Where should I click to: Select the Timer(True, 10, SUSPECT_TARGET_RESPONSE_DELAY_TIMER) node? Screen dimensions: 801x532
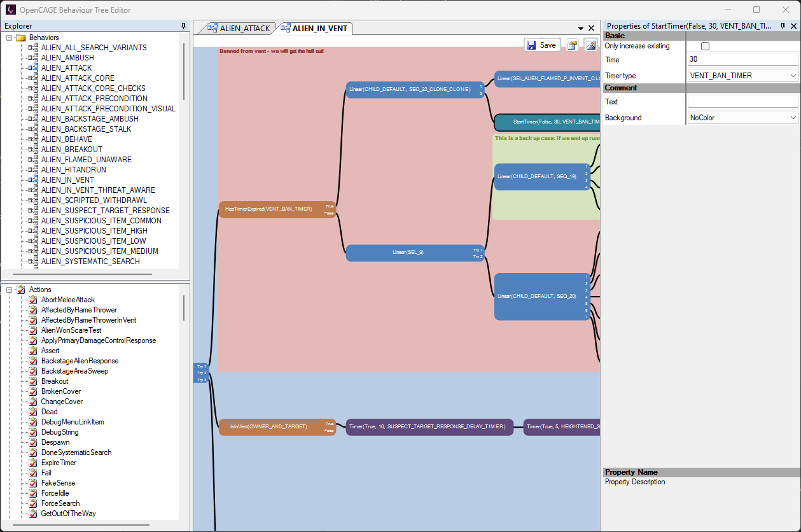[x=429, y=427]
